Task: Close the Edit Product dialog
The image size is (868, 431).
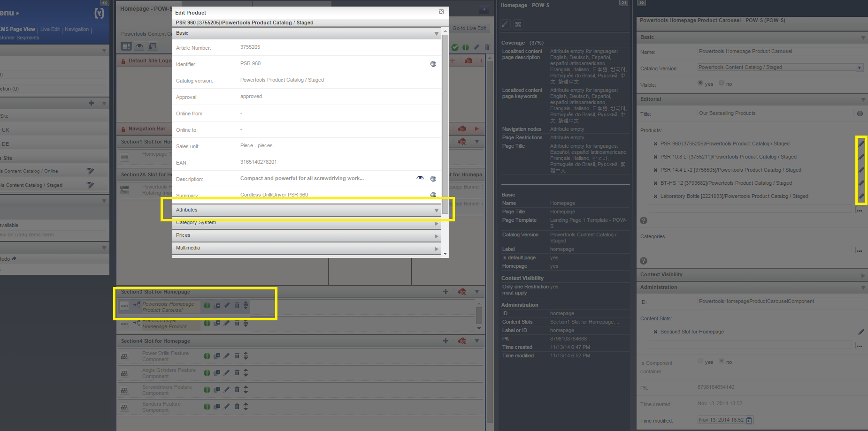Action: pos(441,12)
